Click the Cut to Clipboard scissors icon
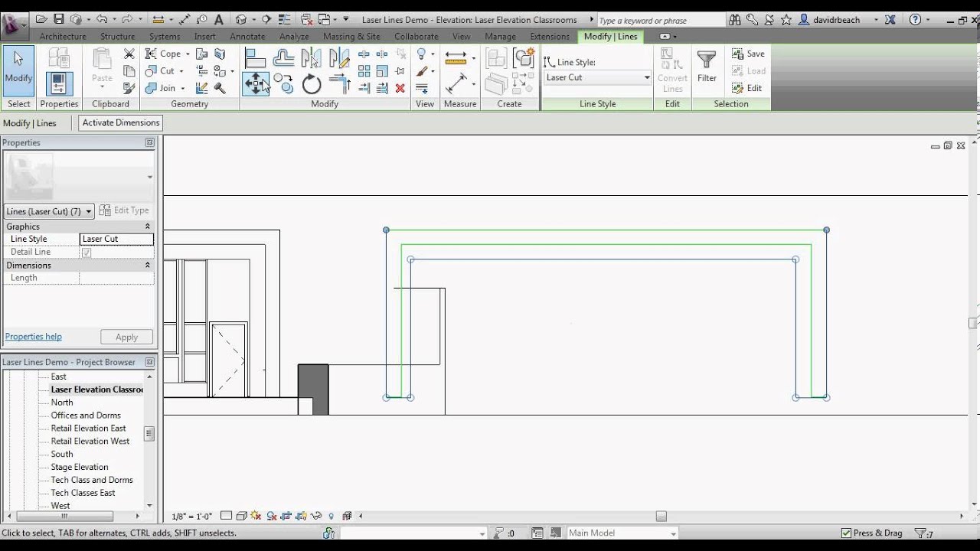Viewport: 980px width, 551px height. 129,54
